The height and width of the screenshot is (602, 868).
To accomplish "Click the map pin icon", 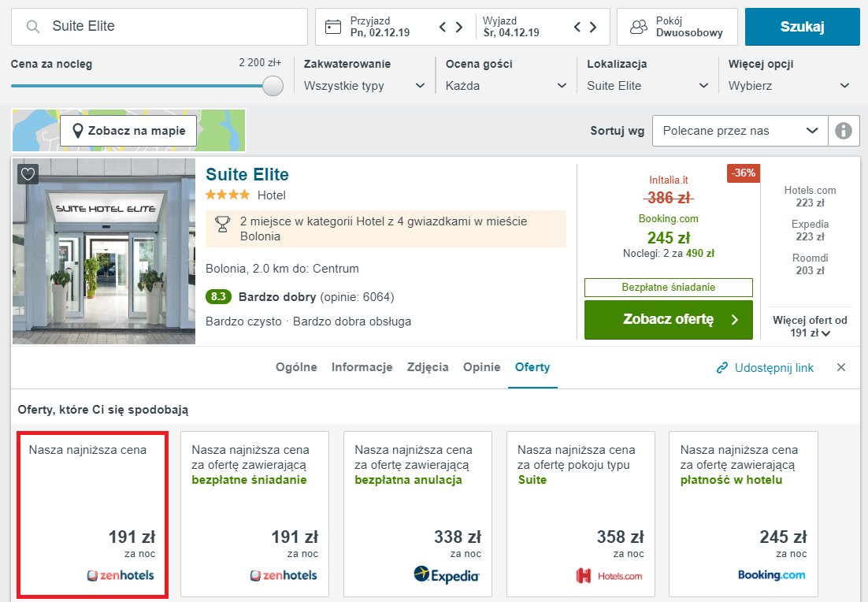I will point(78,131).
